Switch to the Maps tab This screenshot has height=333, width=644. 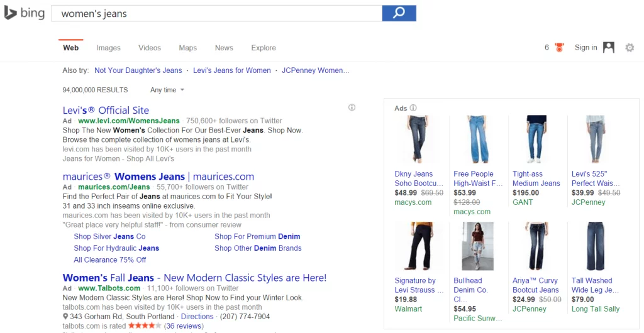pyautogui.click(x=187, y=48)
